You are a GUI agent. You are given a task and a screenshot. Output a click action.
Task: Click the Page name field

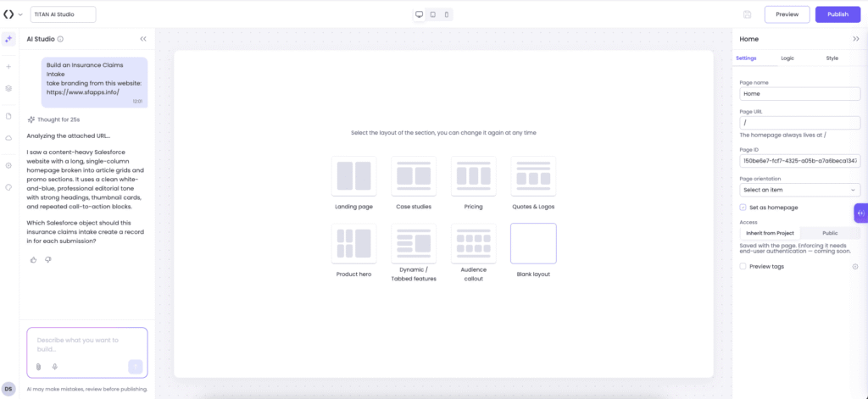tap(800, 93)
